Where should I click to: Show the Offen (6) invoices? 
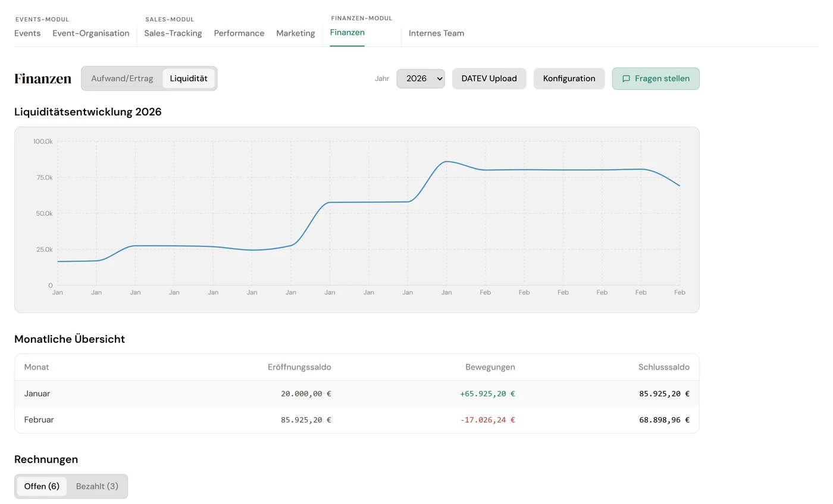click(42, 486)
